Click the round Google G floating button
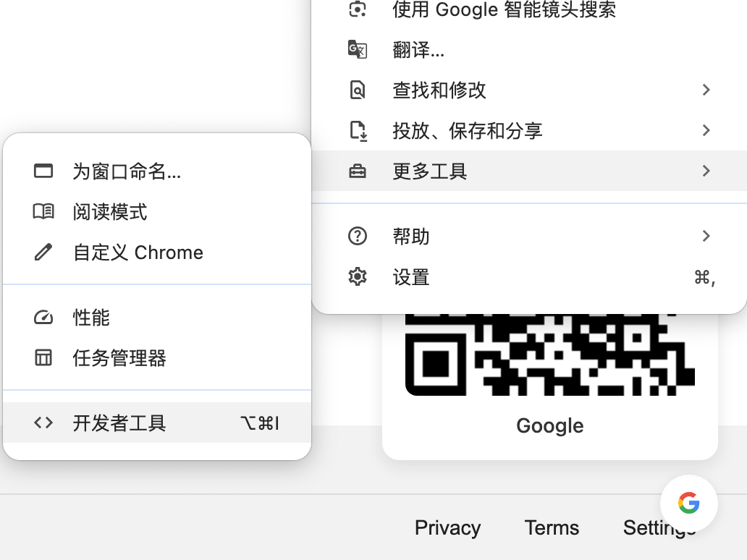Image resolution: width=747 pixels, height=560 pixels. click(689, 504)
